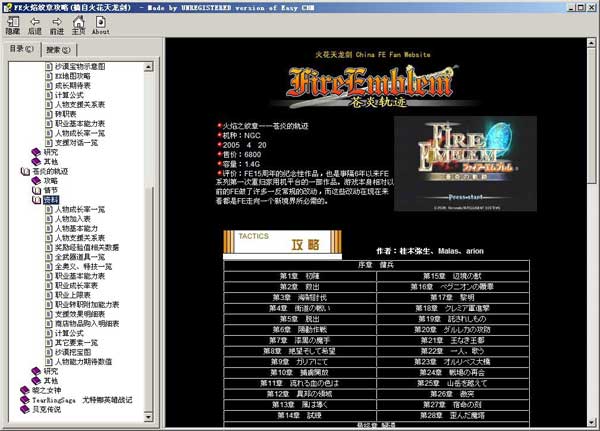Click page icon beside 全奥义、特技一览

(49, 266)
